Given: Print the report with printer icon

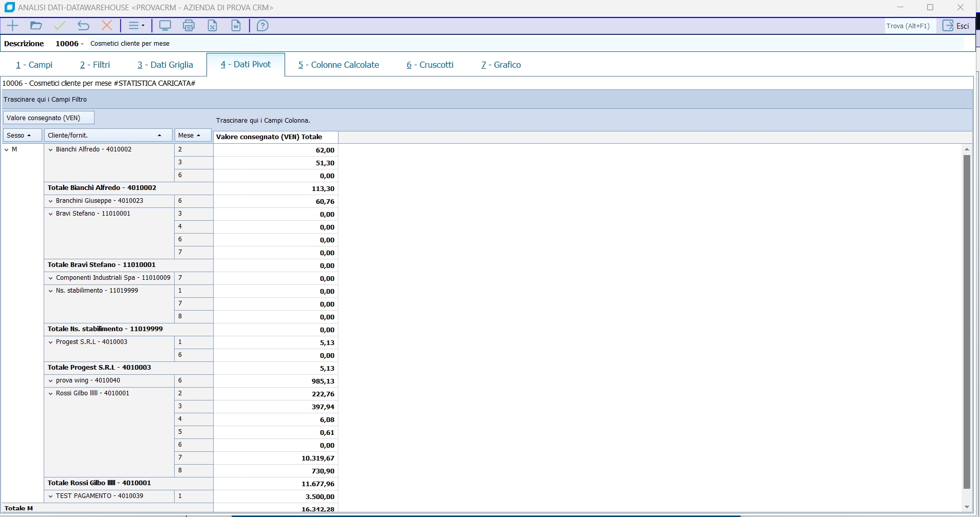Looking at the screenshot, I should [189, 26].
